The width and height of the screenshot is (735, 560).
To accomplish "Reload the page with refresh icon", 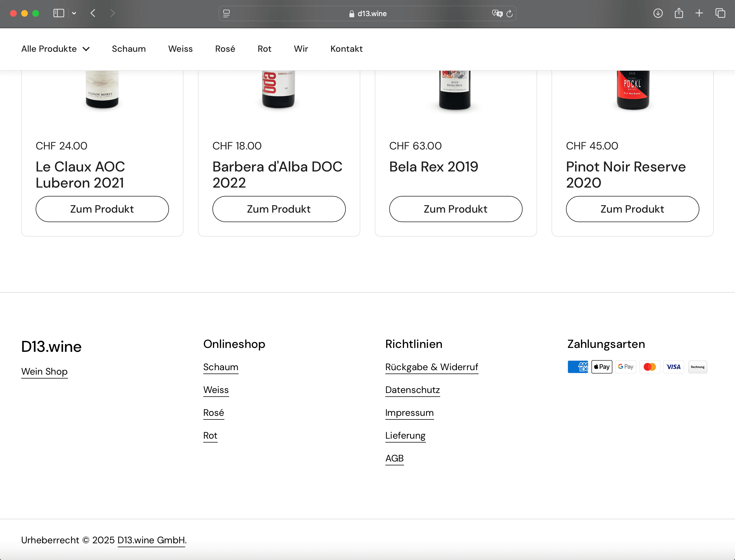I will coord(510,13).
